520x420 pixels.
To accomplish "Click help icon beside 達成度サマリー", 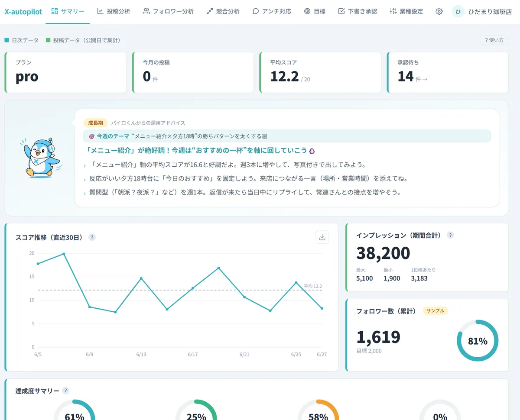I will coord(65,391).
